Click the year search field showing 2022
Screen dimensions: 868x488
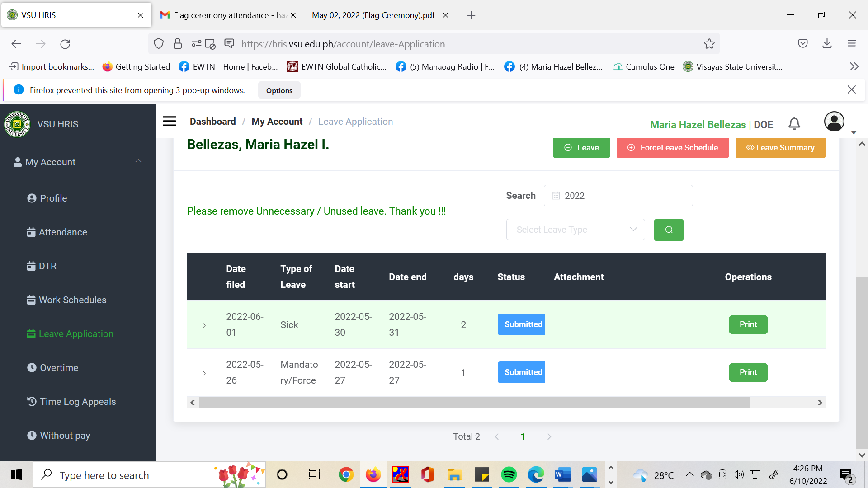coord(618,196)
